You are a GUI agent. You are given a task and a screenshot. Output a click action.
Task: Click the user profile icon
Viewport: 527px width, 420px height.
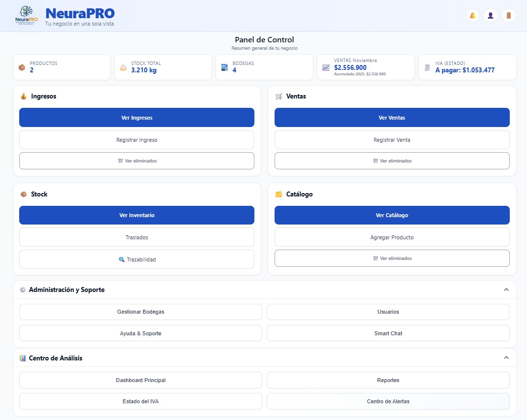tap(491, 15)
